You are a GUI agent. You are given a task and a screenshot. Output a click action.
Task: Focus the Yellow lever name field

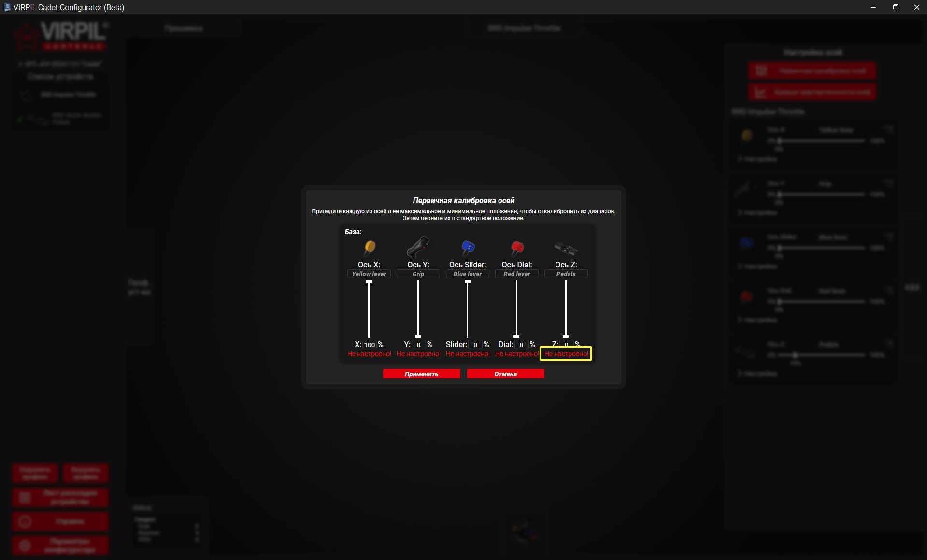tap(369, 274)
